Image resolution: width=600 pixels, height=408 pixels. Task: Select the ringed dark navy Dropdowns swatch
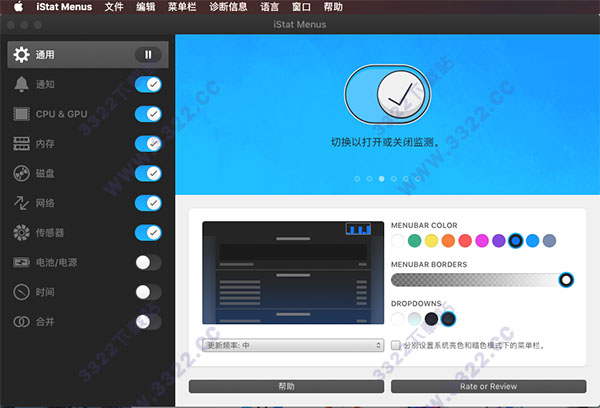448,319
